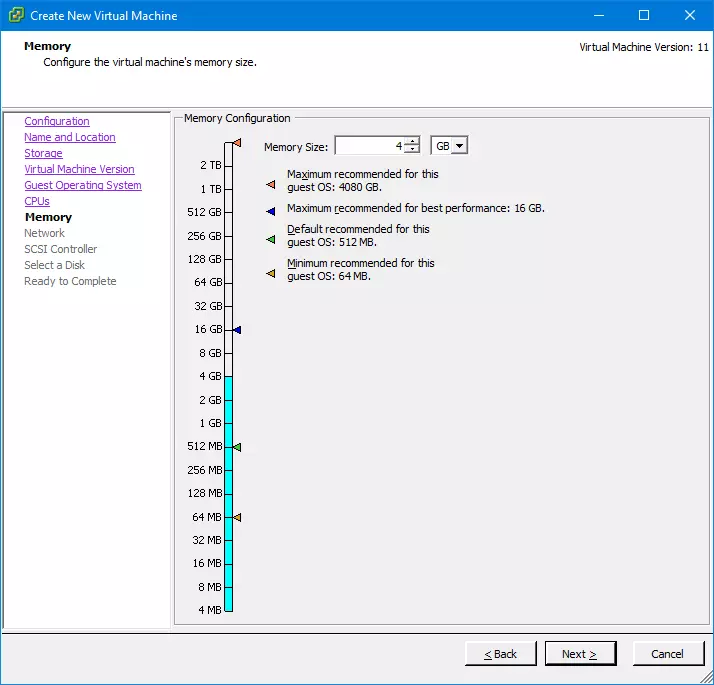The width and height of the screenshot is (714, 685).
Task: Open the Name and Location step
Action: 70,137
